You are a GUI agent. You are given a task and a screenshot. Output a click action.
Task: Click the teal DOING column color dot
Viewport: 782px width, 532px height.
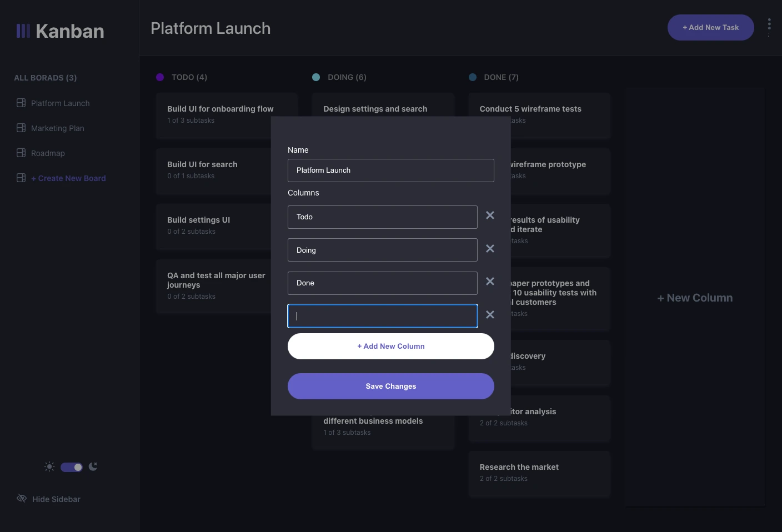coord(316,77)
